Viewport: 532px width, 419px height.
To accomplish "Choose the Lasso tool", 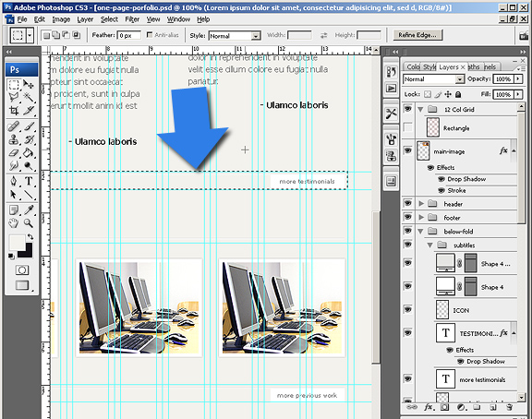I will point(14,97).
